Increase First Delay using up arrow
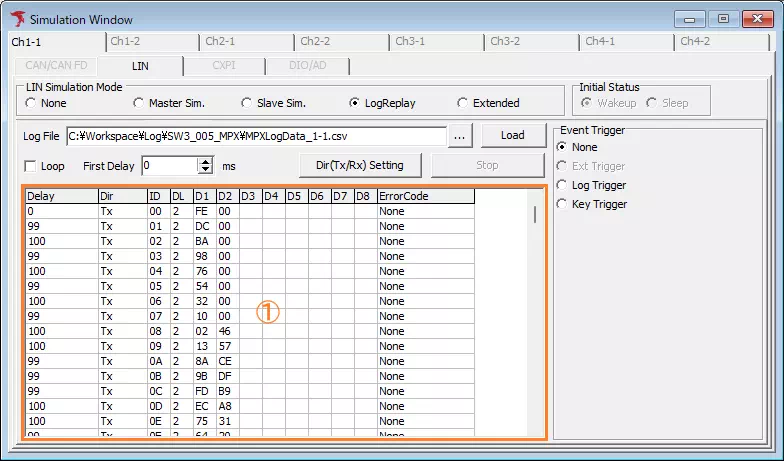The width and height of the screenshot is (784, 461). point(206,160)
